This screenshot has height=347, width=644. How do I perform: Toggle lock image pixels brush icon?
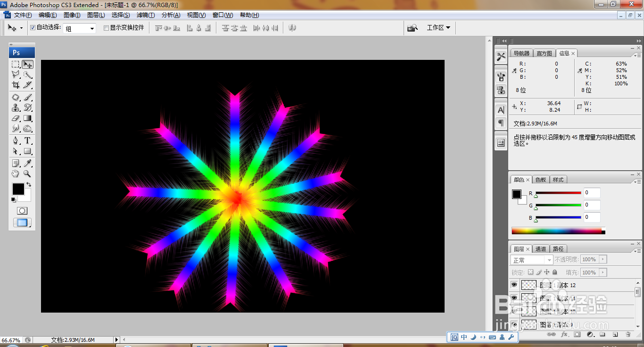pyautogui.click(x=539, y=272)
